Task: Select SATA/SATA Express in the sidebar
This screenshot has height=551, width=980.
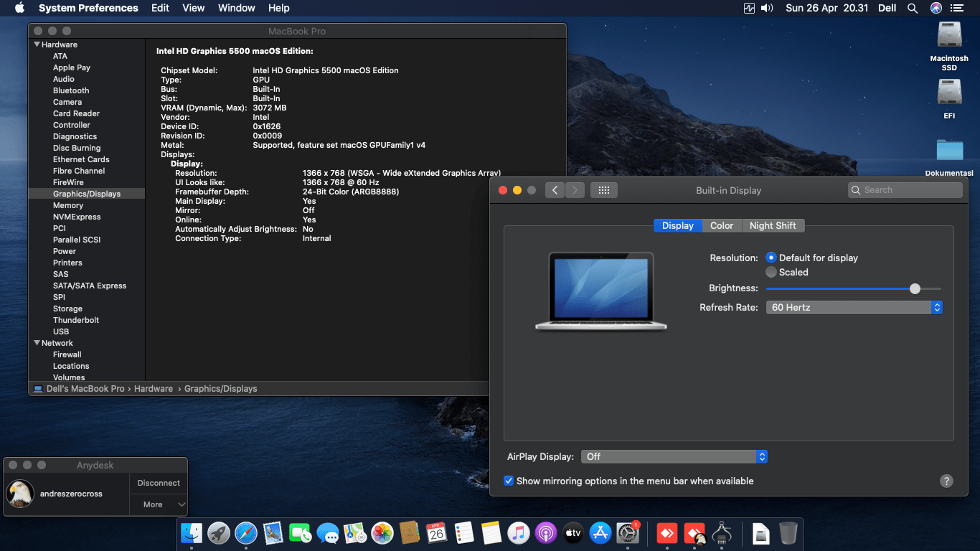Action: click(x=90, y=286)
